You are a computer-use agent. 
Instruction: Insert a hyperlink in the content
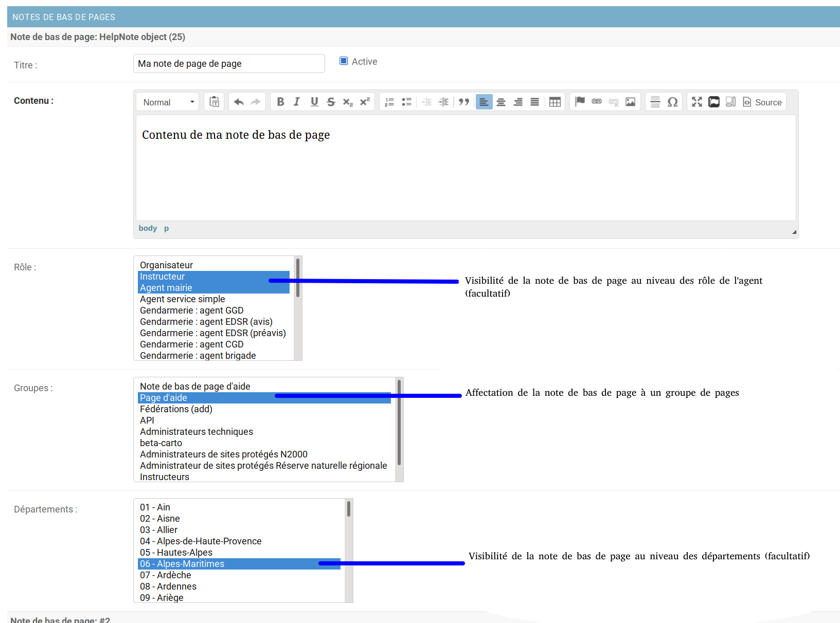click(x=596, y=101)
